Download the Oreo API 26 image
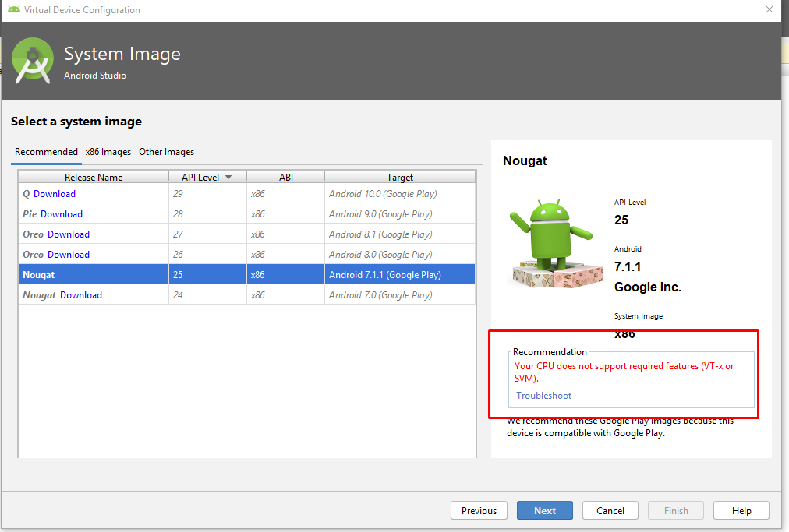Screen dimensions: 789x532 tap(69, 255)
